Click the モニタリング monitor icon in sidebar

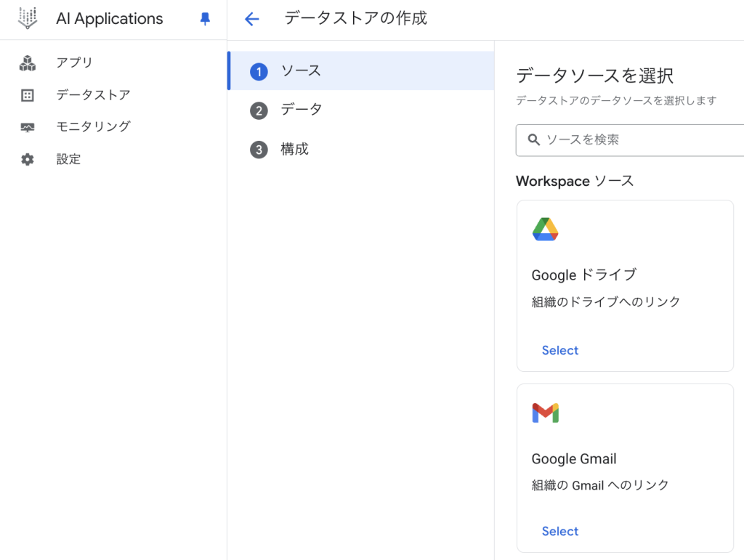tap(28, 127)
